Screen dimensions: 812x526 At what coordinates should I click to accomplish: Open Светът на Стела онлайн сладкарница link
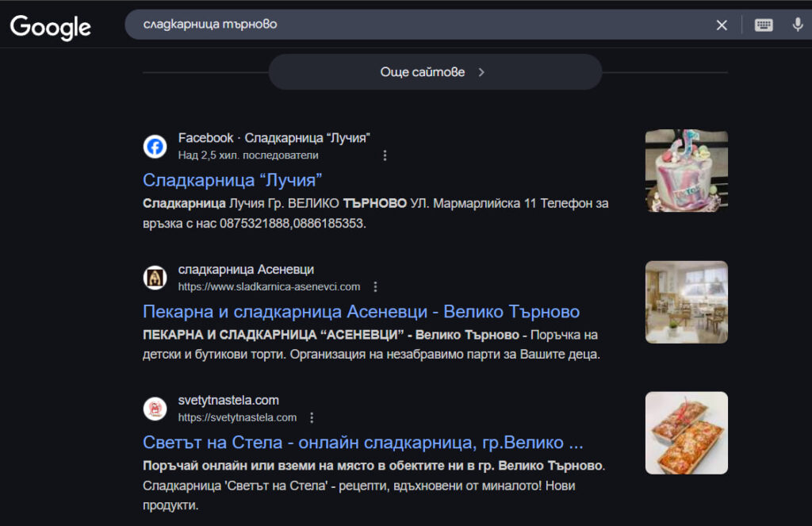(362, 442)
